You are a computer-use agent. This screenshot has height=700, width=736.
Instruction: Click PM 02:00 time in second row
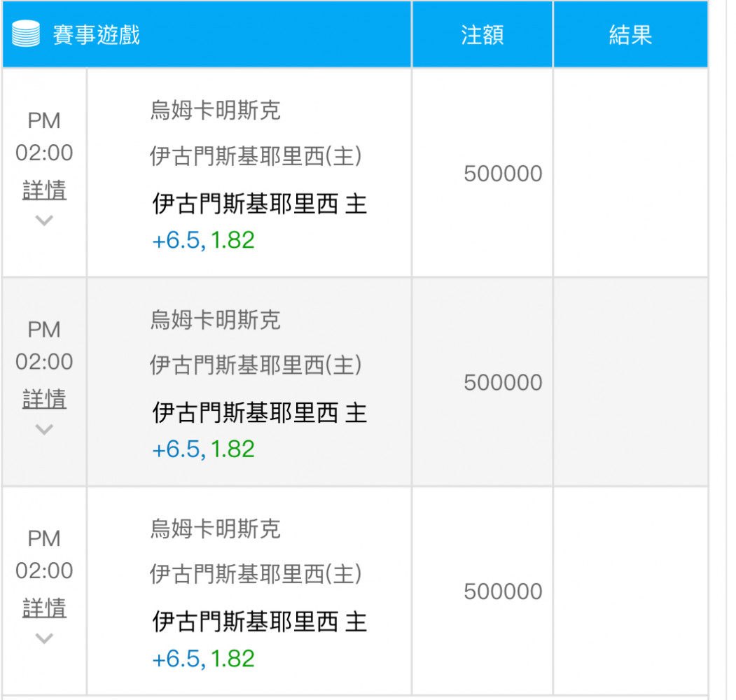click(44, 346)
